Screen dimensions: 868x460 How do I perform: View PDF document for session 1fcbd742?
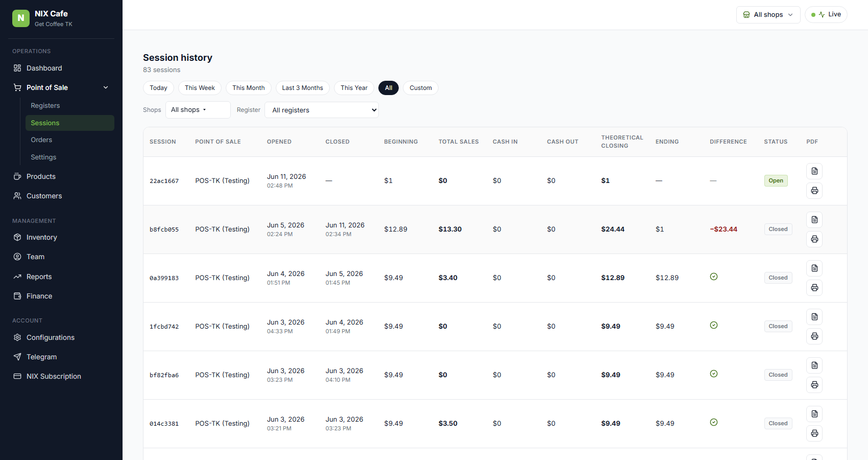point(814,317)
